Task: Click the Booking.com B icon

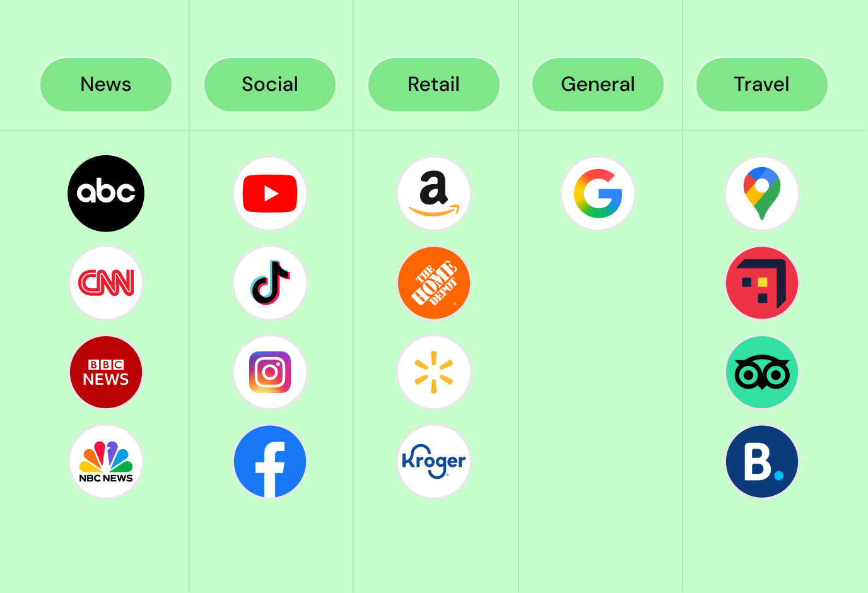Action: [762, 462]
